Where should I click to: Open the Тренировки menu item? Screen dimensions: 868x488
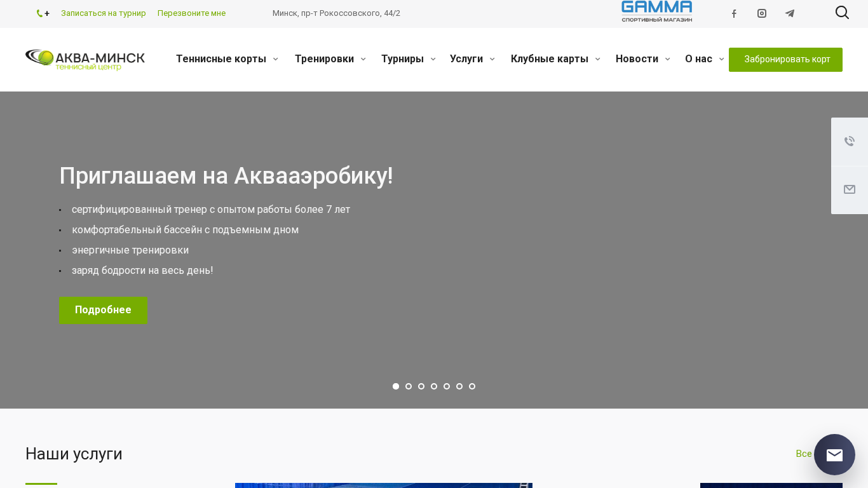click(324, 59)
